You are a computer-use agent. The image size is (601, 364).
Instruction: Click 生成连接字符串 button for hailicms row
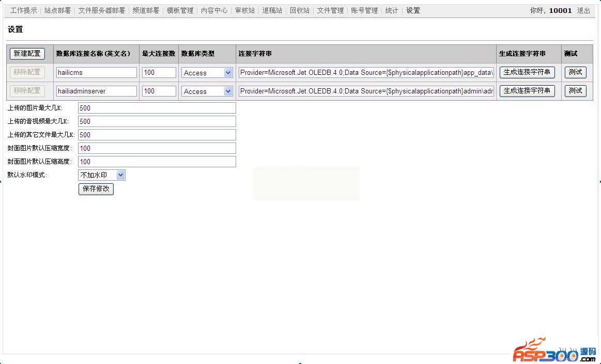click(x=527, y=72)
